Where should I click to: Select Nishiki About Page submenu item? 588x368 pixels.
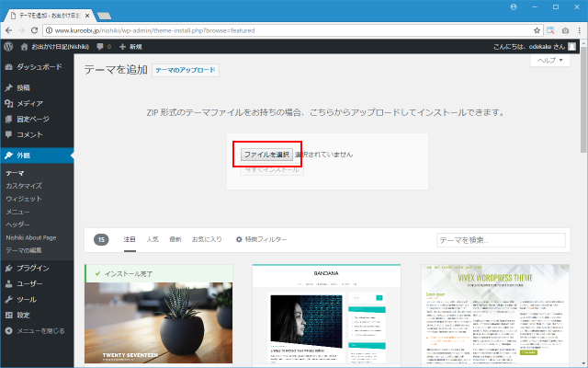(30, 237)
